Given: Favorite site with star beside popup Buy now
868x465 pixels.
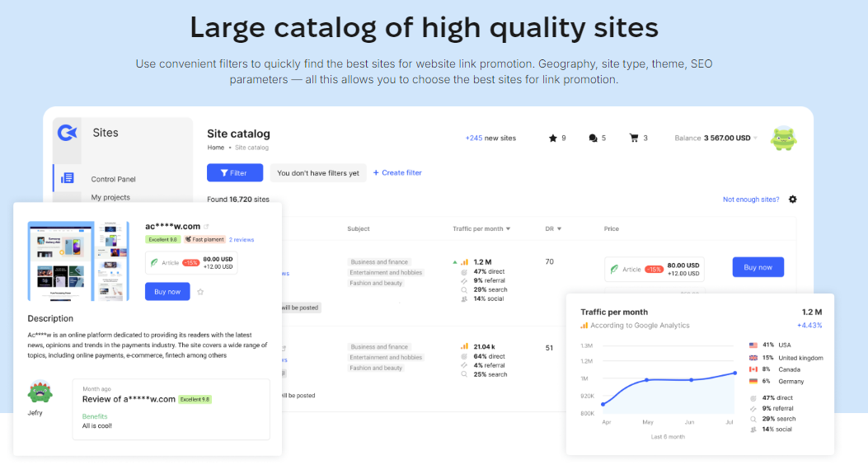Looking at the screenshot, I should 200,292.
